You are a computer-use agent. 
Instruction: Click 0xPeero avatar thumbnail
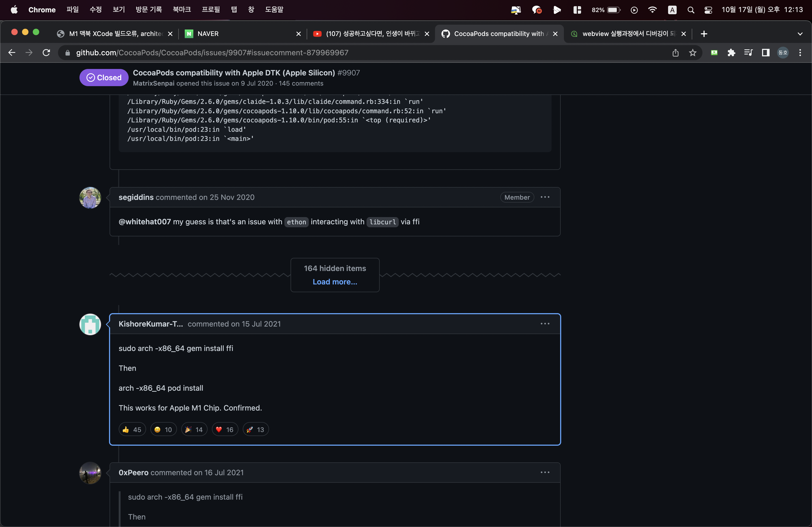coord(90,473)
